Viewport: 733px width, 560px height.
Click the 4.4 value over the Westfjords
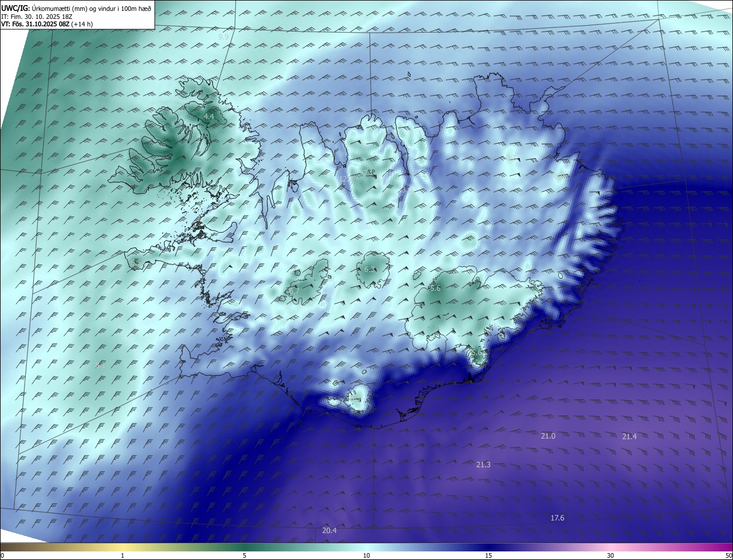click(209, 117)
